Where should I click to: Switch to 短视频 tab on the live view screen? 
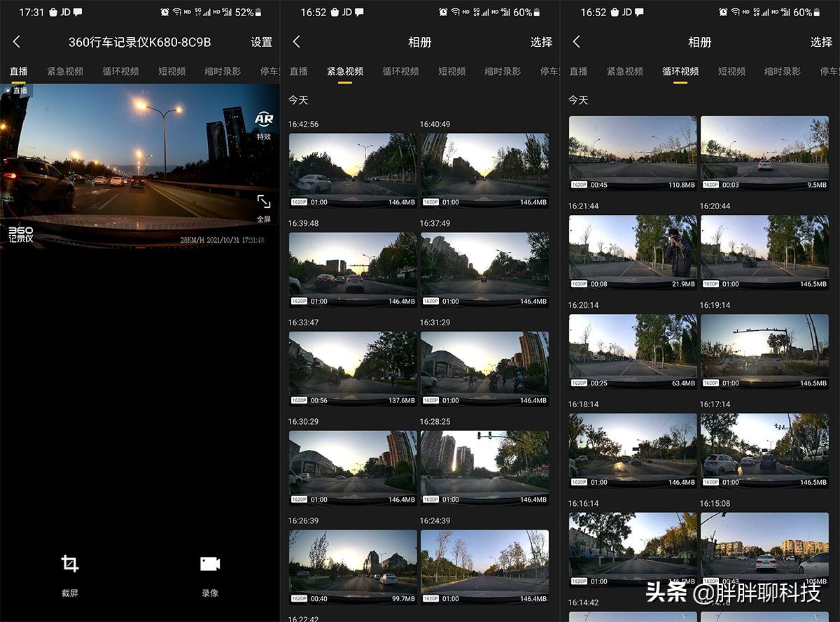click(x=171, y=71)
